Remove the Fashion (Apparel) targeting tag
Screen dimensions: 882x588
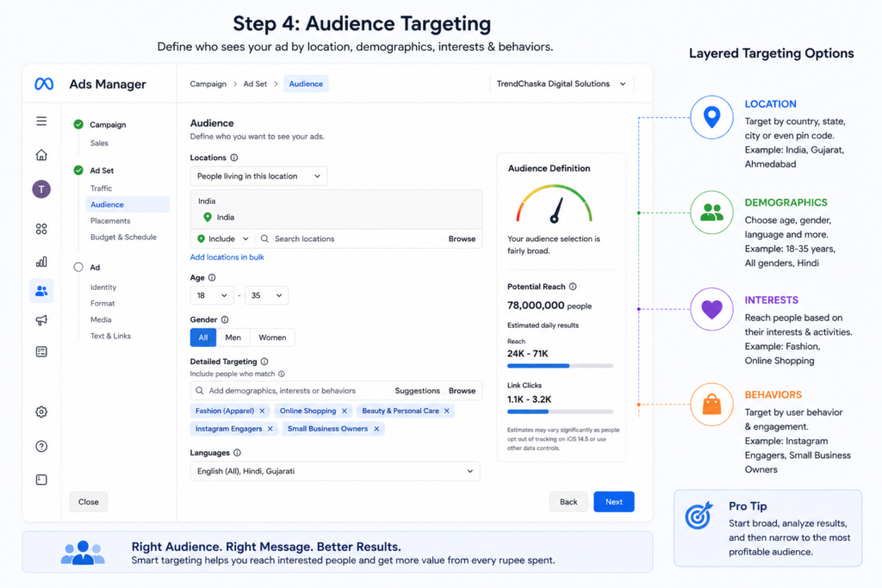(262, 411)
